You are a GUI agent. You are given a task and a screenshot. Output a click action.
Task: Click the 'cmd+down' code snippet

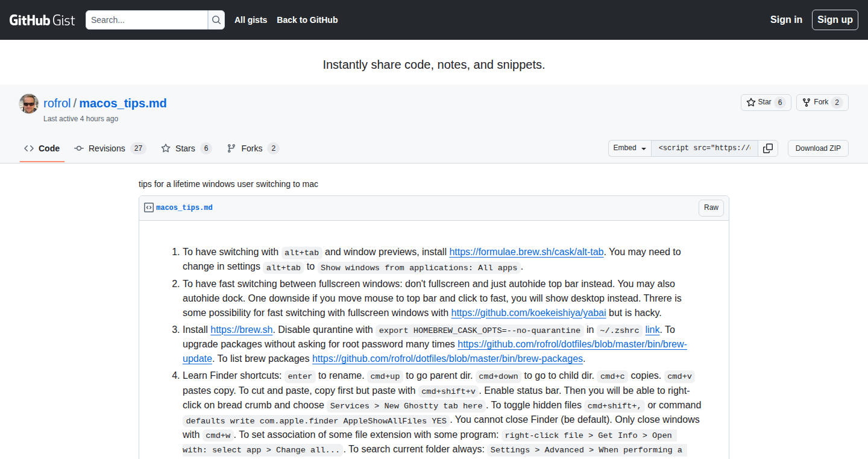pyautogui.click(x=498, y=376)
